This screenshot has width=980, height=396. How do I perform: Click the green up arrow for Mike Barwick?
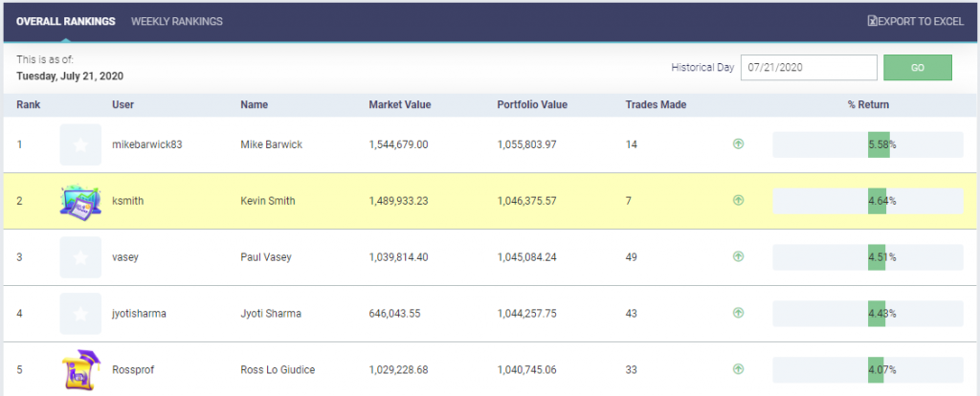[x=738, y=144]
